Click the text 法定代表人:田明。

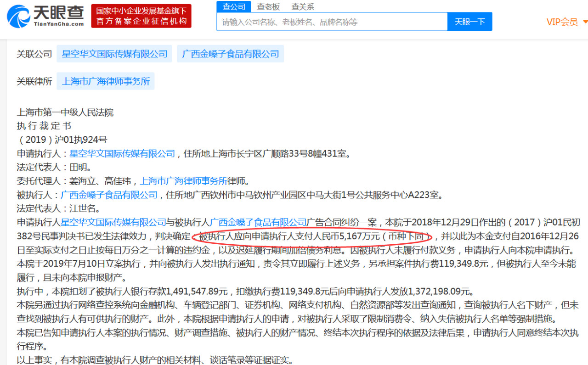click(x=55, y=167)
